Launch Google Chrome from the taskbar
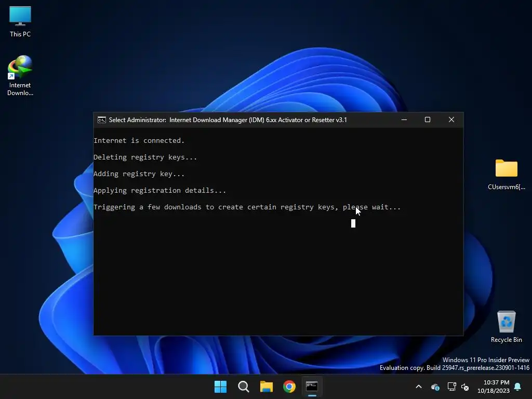 pos(289,387)
